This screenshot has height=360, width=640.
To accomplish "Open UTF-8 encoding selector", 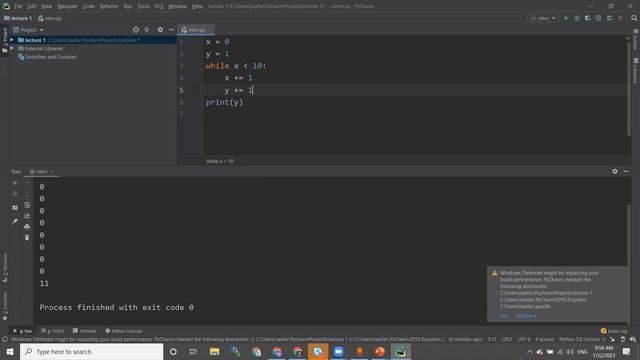I will pyautogui.click(x=524, y=339).
